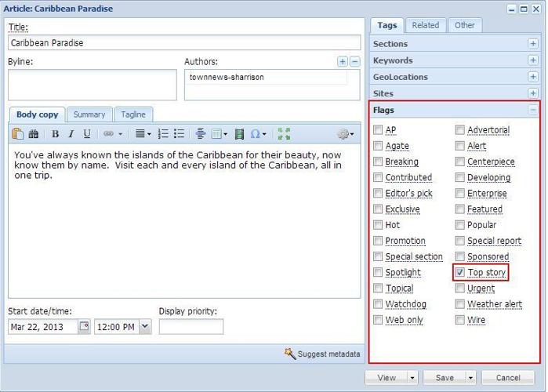Uncheck the Top story flag
The height and width of the screenshot is (392, 548).
pos(460,273)
